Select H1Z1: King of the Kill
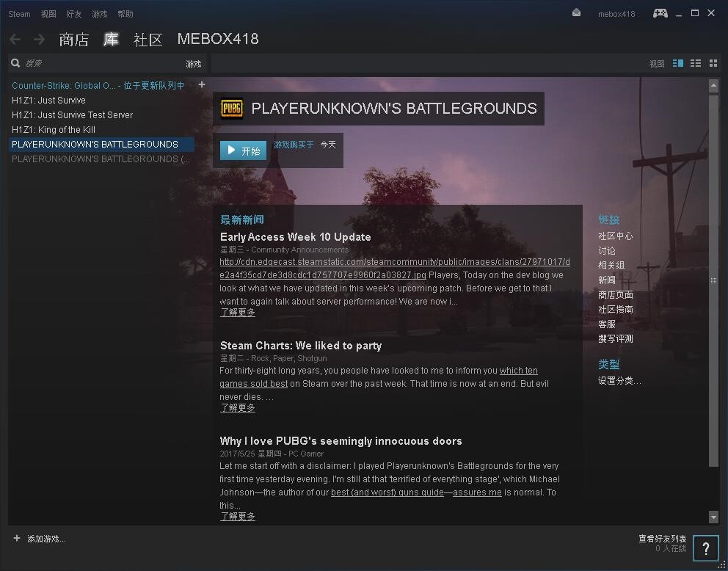Viewport: 728px width, 571px height. click(54, 129)
